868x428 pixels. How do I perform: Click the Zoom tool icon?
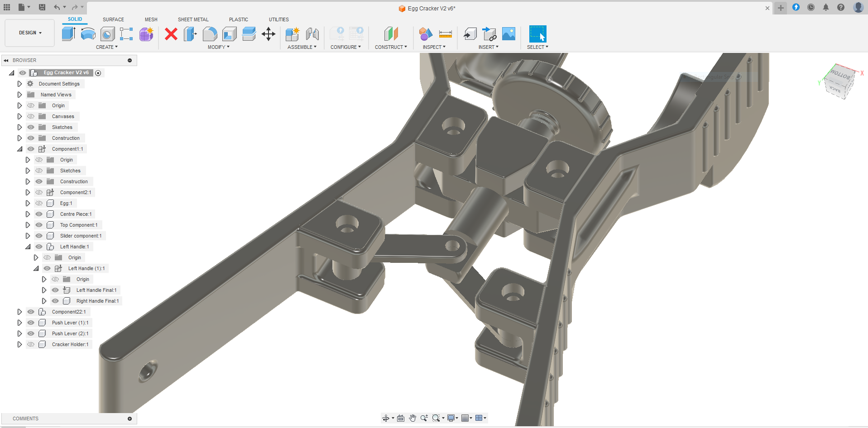[424, 418]
